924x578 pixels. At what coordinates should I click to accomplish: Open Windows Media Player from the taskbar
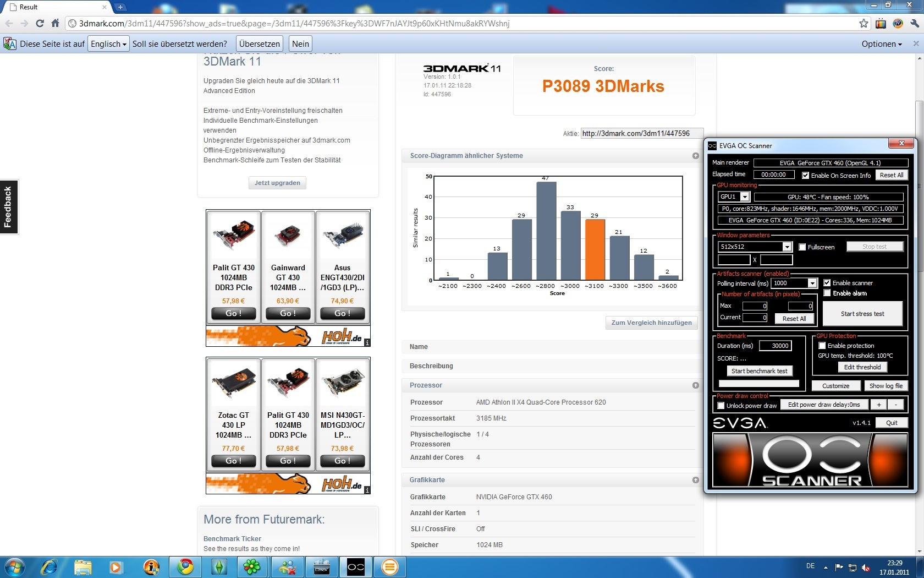click(116, 566)
